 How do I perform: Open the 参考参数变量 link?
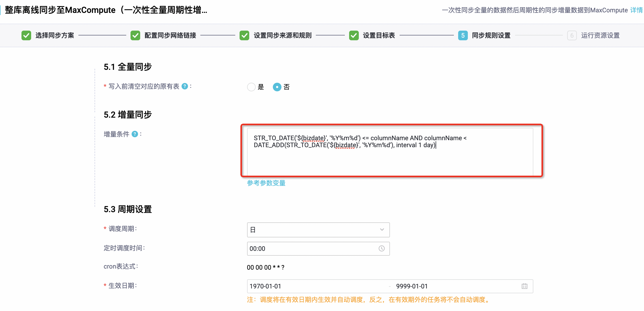(x=266, y=183)
